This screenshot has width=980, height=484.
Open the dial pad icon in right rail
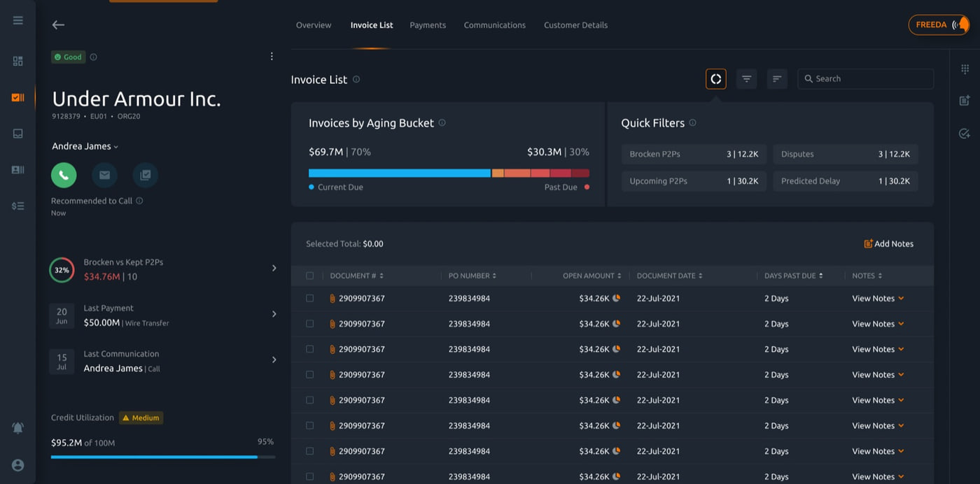965,69
